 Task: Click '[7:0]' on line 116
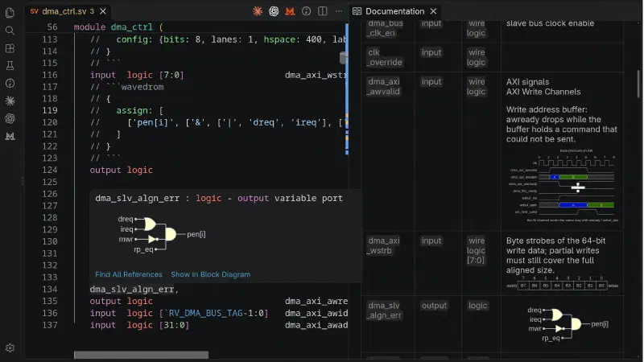[x=171, y=75]
